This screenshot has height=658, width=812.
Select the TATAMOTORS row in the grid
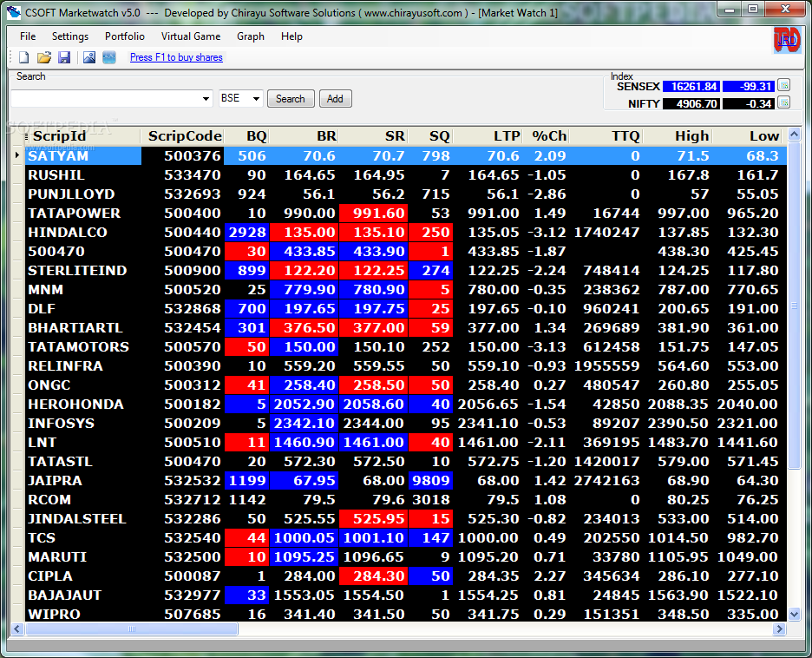point(78,347)
